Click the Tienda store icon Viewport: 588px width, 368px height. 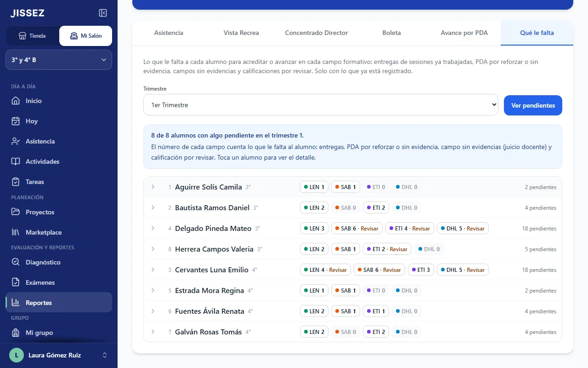[x=22, y=36]
